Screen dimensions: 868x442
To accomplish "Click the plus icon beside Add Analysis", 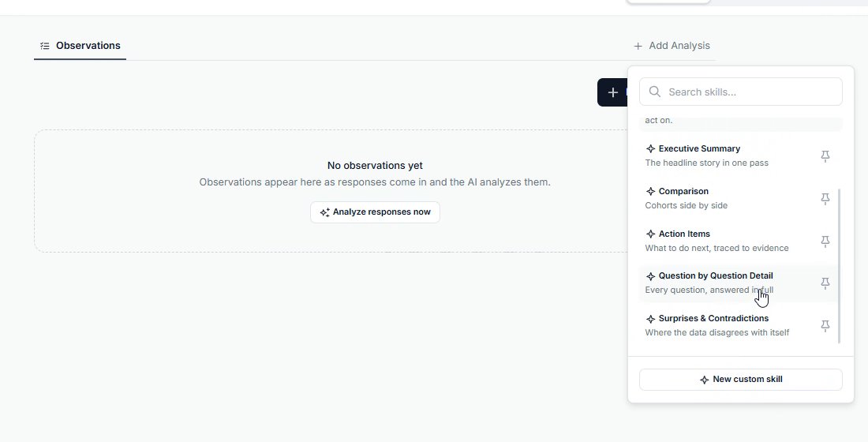I will (x=638, y=46).
